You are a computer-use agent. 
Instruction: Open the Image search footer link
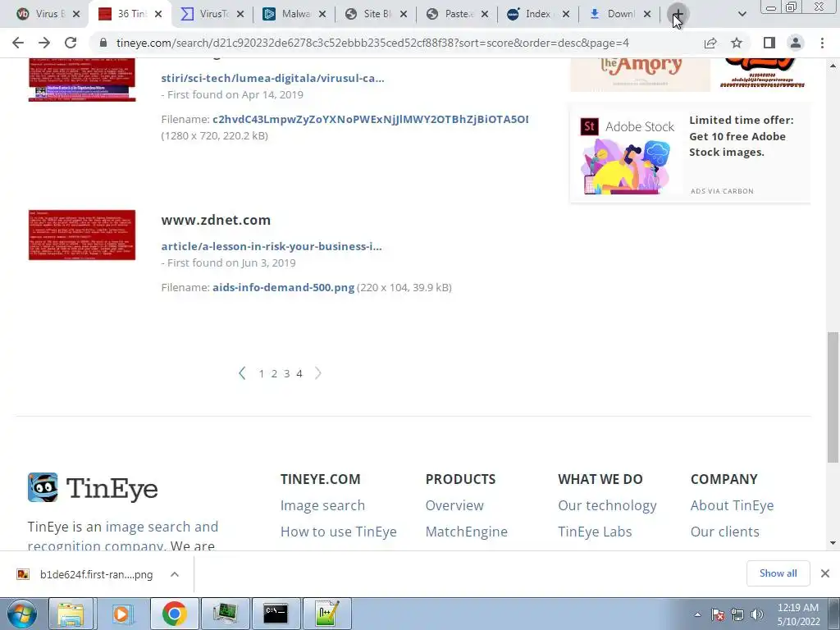(x=322, y=505)
